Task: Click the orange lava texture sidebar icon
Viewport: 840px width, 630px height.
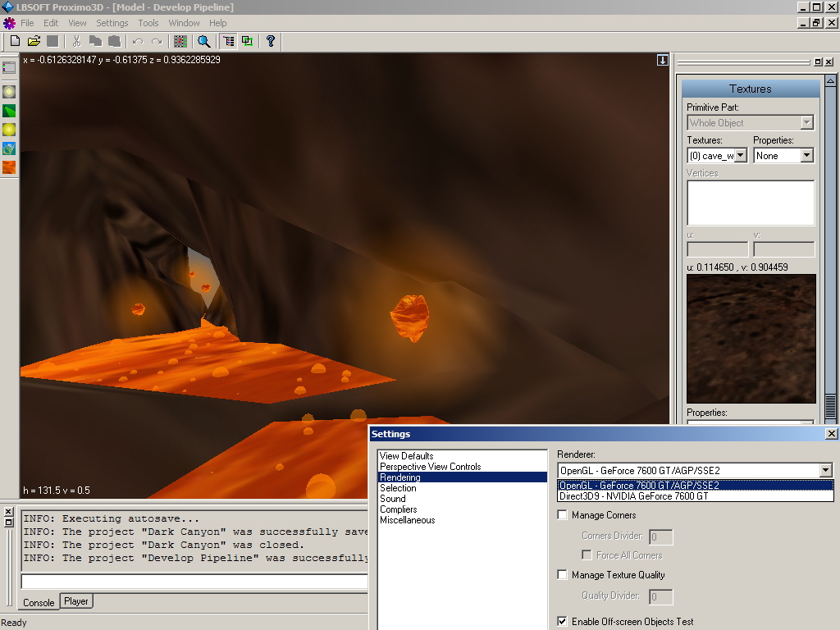Action: (x=9, y=167)
